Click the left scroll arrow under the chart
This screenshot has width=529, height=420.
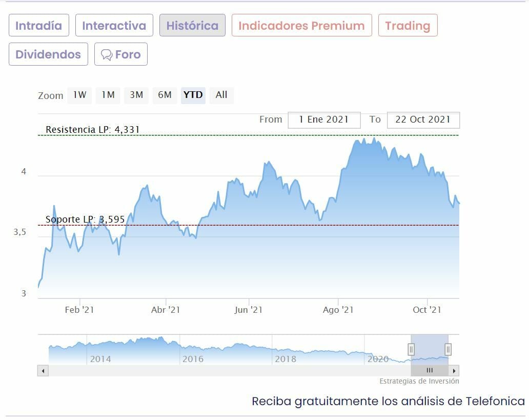(x=43, y=370)
